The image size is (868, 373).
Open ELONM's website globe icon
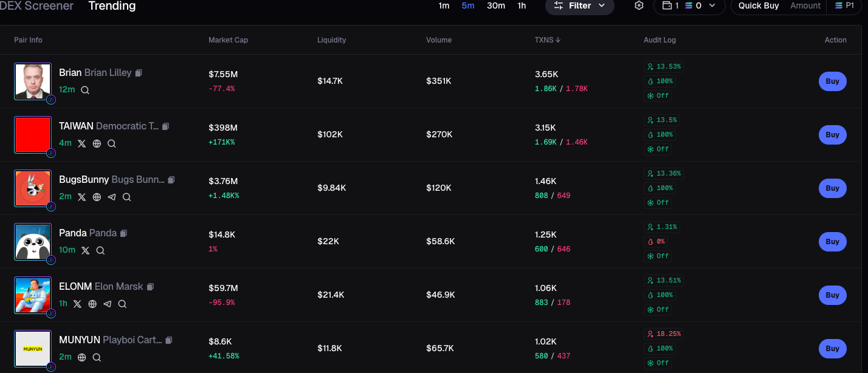(92, 304)
